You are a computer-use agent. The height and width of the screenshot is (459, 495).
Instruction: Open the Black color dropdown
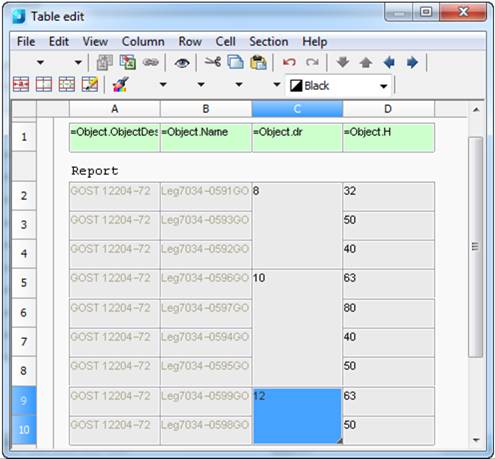coord(384,86)
